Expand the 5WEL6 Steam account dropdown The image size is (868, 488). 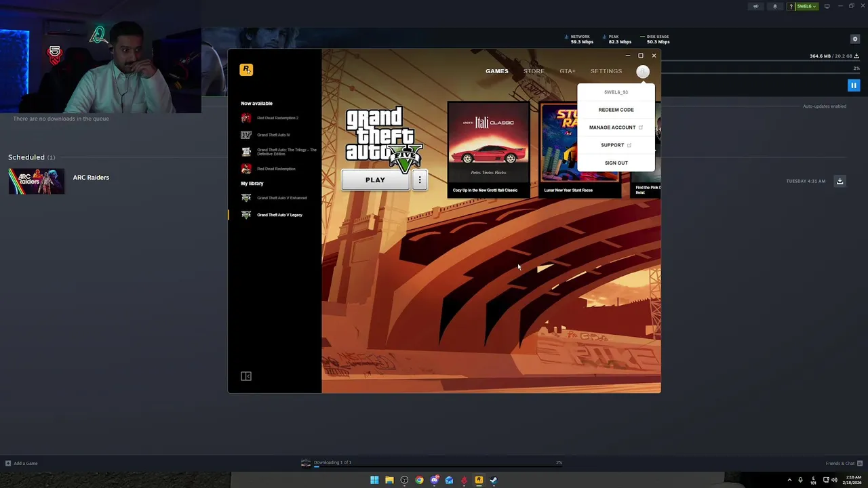pyautogui.click(x=806, y=6)
